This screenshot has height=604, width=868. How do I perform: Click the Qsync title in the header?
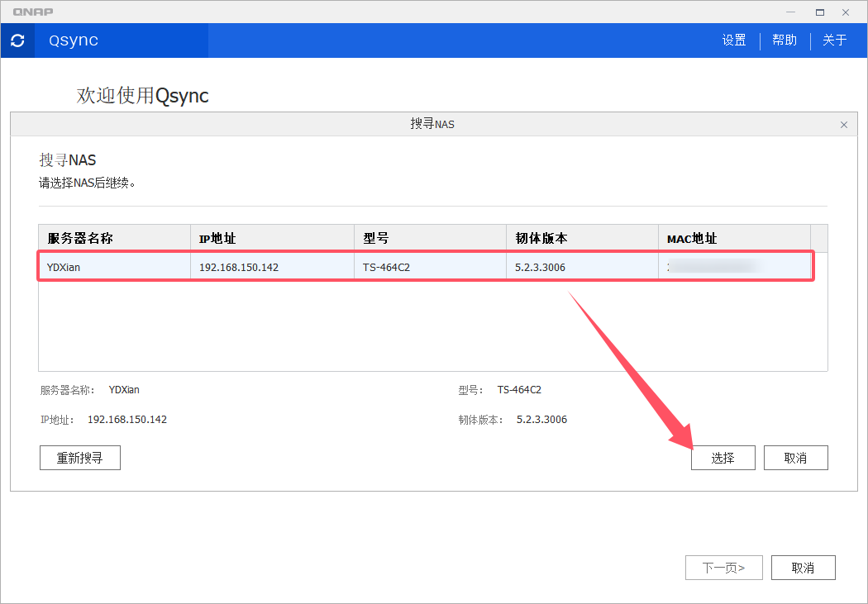[73, 40]
